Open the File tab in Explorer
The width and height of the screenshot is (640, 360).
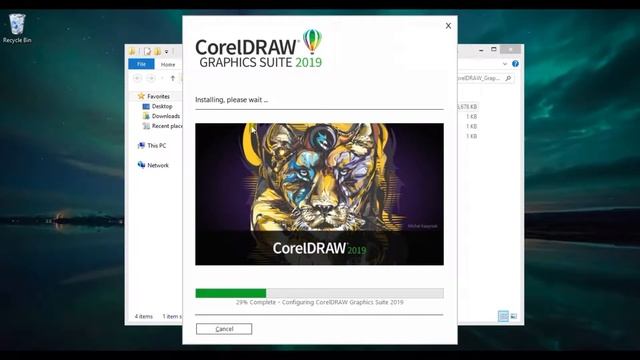(141, 64)
